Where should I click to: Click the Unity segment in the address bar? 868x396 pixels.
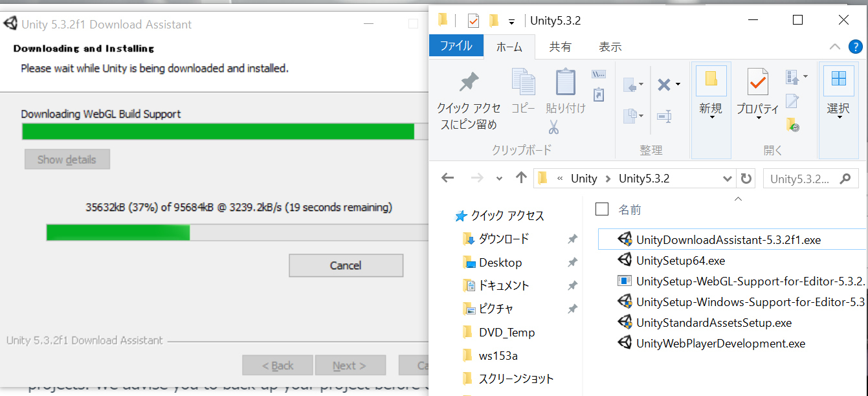tap(584, 179)
